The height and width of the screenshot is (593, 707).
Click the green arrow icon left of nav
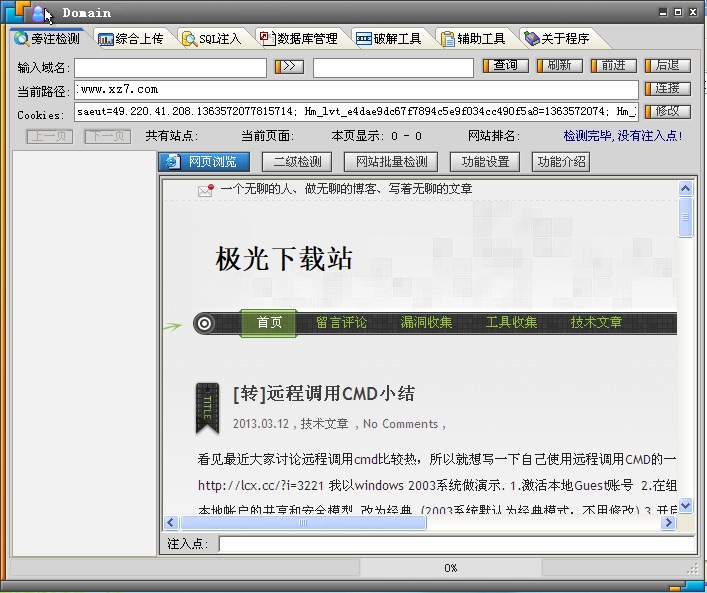click(x=173, y=326)
